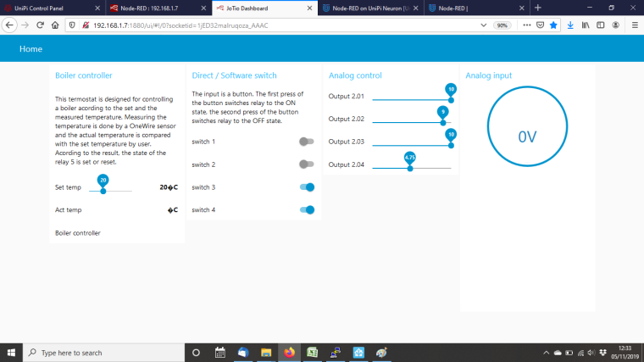Click the Windows taskbar search box
This screenshot has width=644, height=362.
pos(102,353)
